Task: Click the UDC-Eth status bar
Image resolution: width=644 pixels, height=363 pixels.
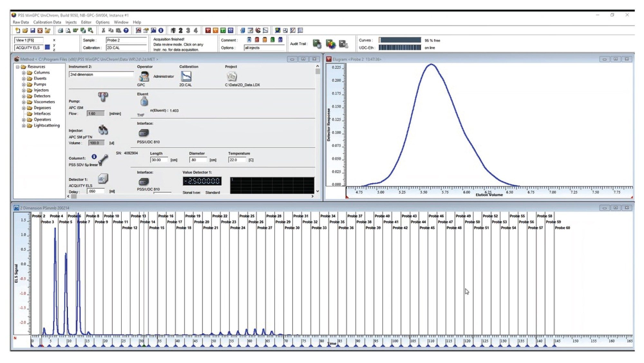Action: [400, 48]
